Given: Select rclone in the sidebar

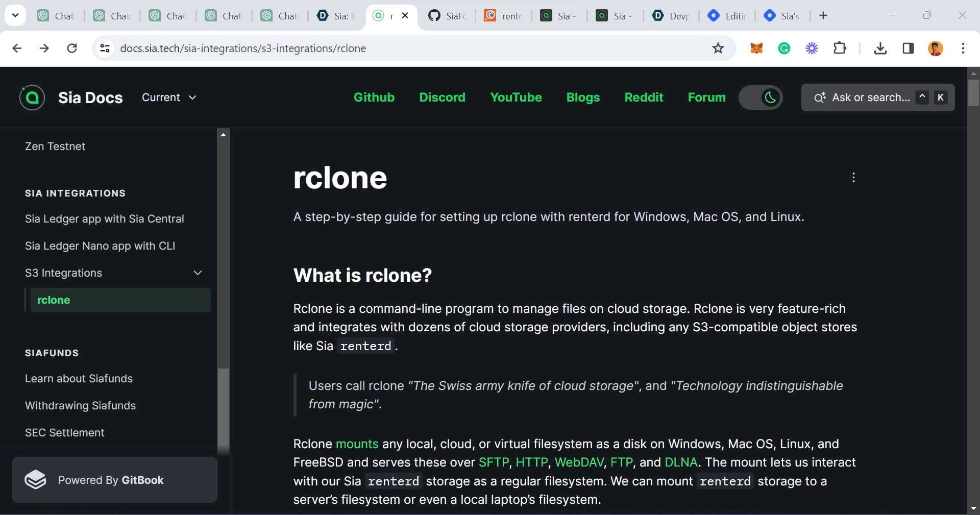Looking at the screenshot, I should point(120,300).
